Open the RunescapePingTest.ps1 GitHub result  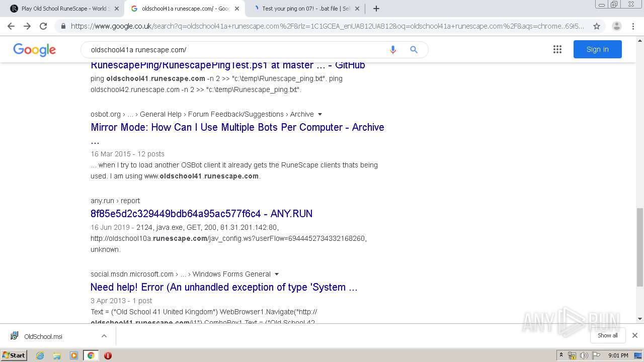[x=228, y=65]
